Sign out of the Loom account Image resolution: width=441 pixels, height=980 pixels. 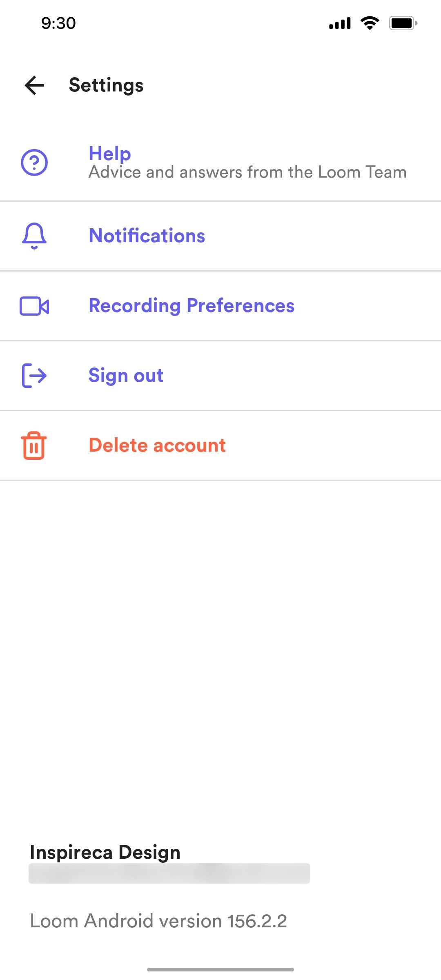click(125, 376)
